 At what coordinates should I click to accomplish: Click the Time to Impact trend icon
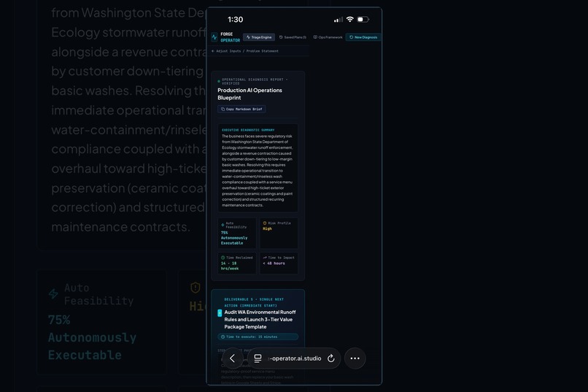point(265,258)
